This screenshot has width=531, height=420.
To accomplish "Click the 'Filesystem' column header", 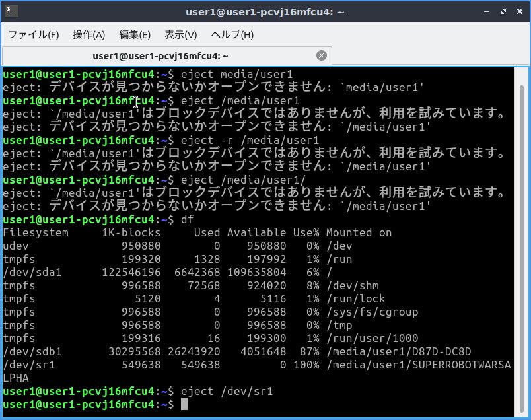I will tap(36, 232).
